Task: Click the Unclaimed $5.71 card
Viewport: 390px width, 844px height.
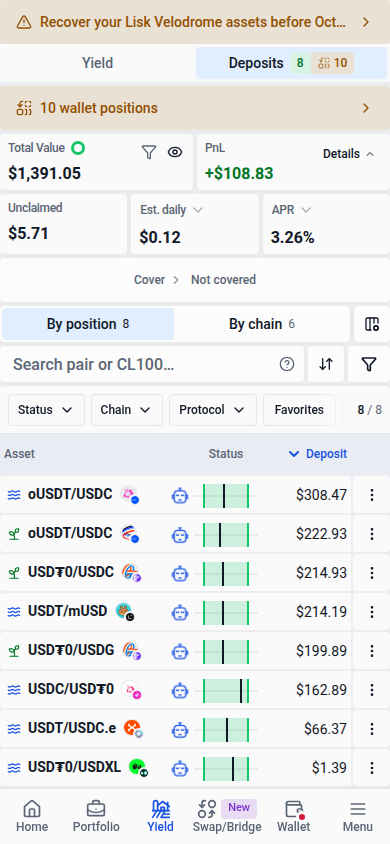Action: [x=63, y=224]
